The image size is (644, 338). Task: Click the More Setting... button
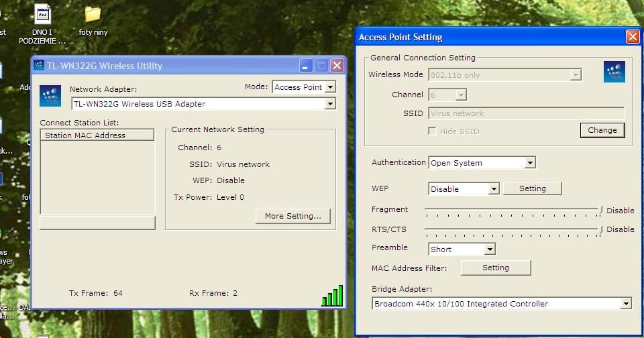(293, 216)
